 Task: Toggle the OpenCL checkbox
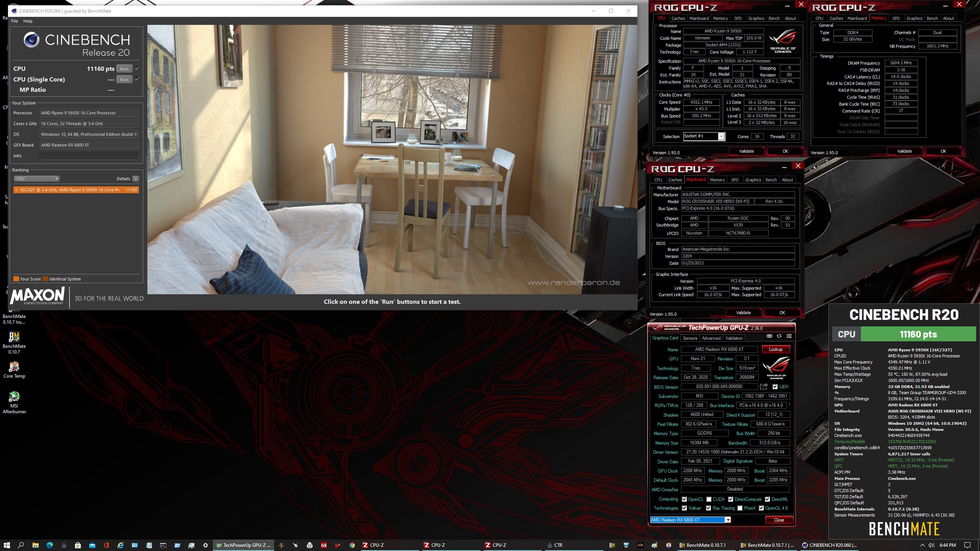point(684,499)
